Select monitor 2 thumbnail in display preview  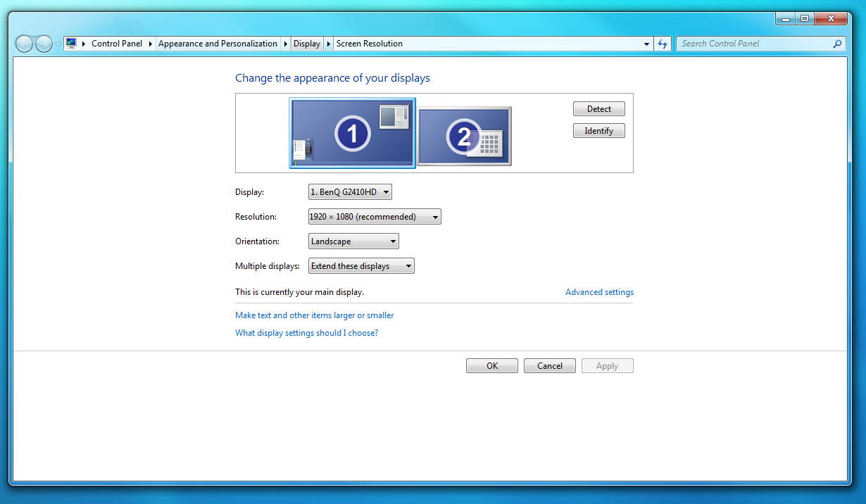coord(464,137)
